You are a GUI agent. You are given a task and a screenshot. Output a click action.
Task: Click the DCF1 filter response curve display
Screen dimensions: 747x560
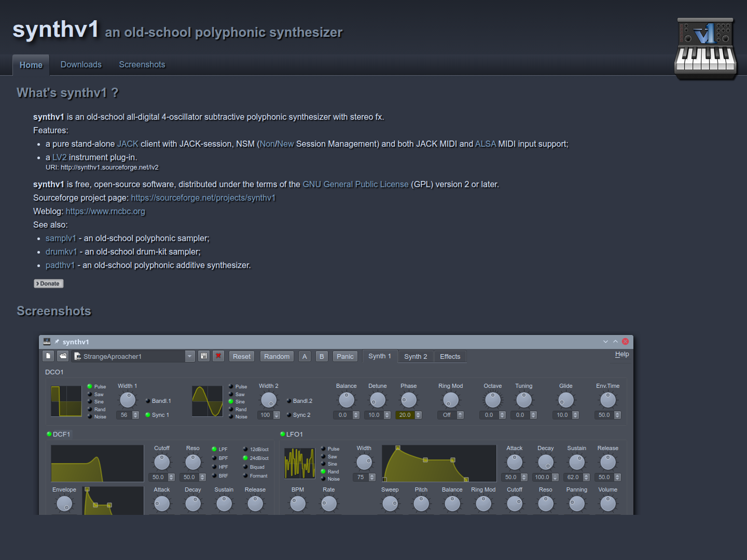pyautogui.click(x=98, y=464)
